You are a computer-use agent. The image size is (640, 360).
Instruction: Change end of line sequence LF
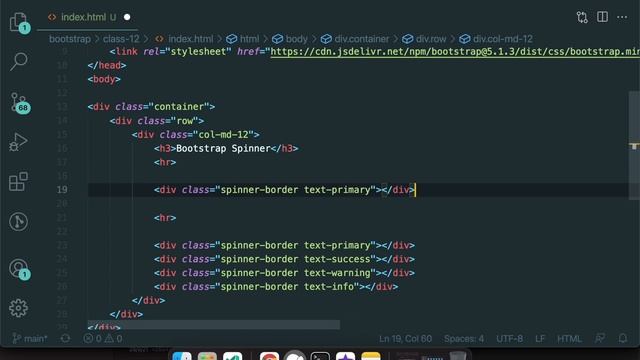(540, 339)
